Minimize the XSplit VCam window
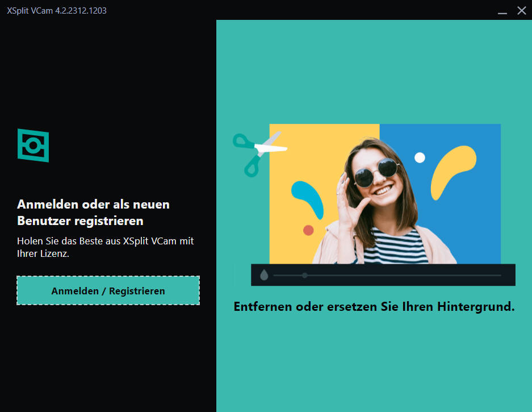Viewport: 532px width, 412px height. 502,11
